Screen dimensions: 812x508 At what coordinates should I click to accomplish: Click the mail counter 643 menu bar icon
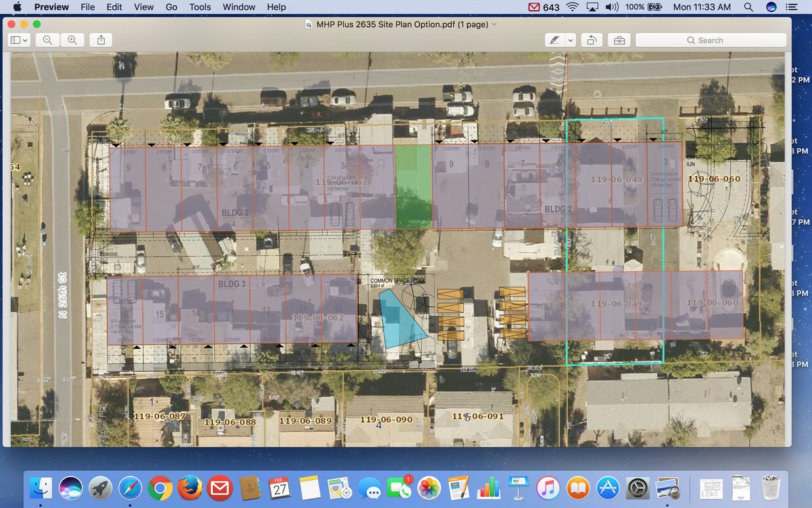544,7
